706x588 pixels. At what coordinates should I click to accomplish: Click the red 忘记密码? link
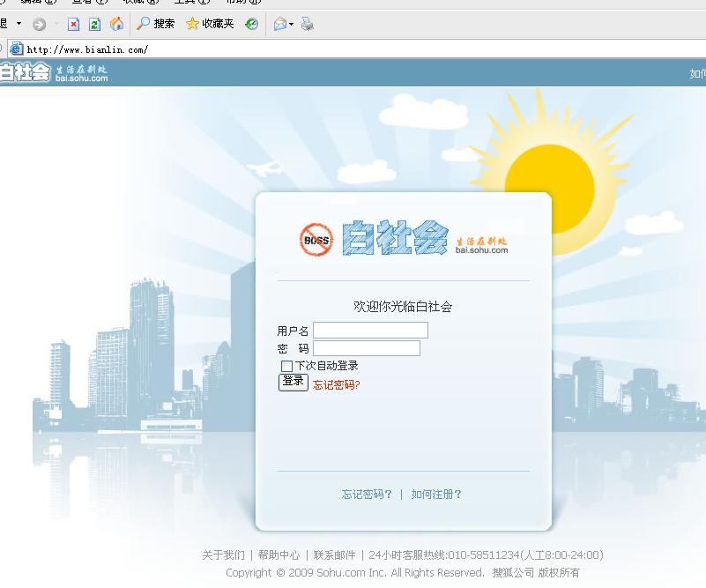pos(337,385)
